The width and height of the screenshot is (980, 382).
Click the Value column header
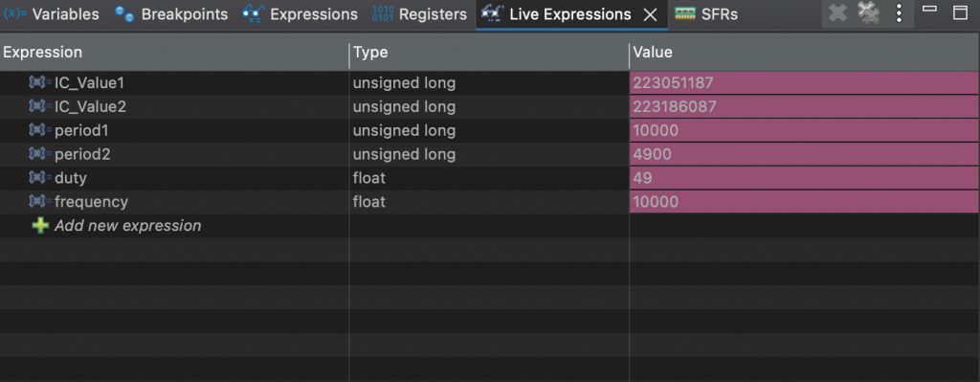point(804,53)
